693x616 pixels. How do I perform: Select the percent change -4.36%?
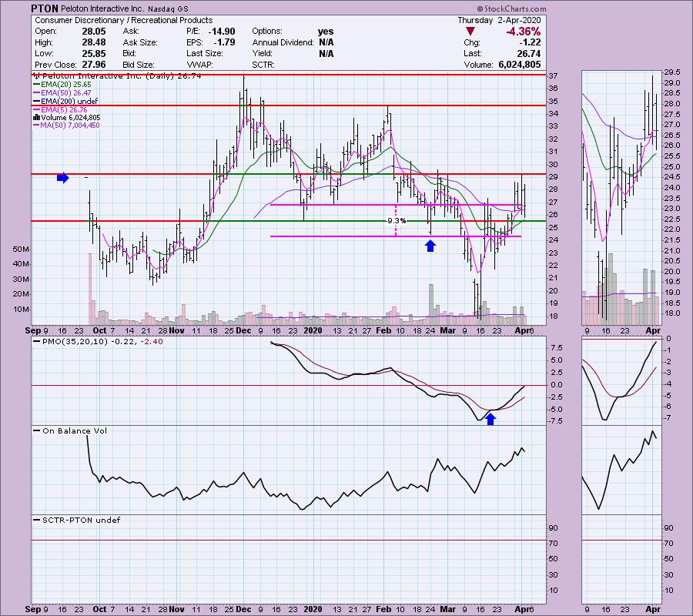point(524,32)
